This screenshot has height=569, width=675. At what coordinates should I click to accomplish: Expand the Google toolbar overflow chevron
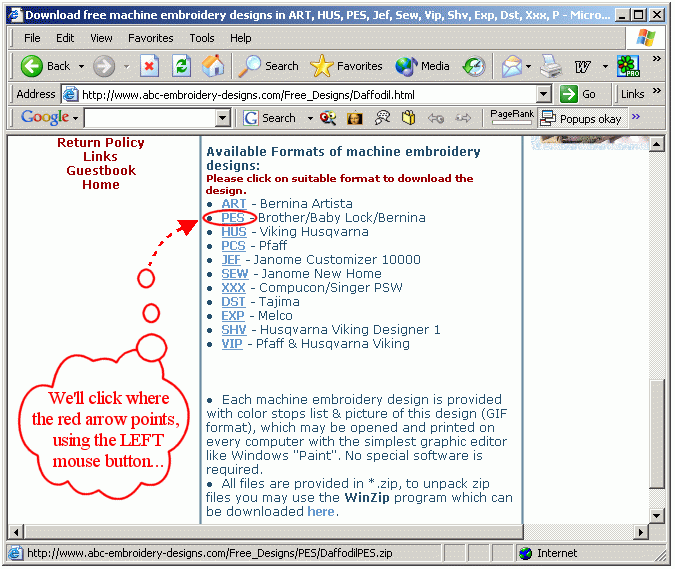[636, 116]
